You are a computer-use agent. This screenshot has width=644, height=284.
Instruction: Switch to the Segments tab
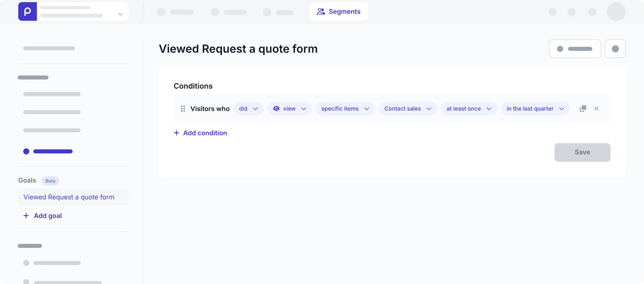click(x=338, y=12)
